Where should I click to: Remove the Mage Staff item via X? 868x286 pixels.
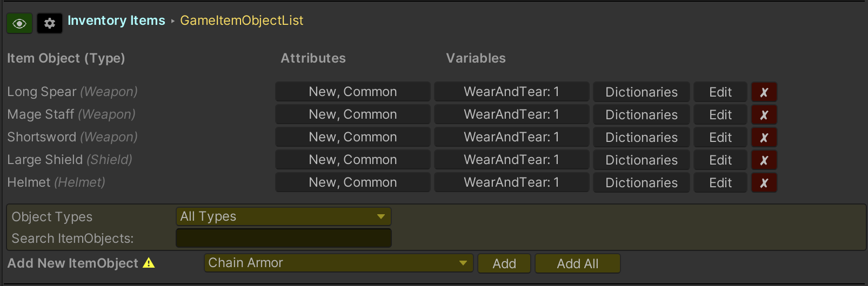(764, 115)
